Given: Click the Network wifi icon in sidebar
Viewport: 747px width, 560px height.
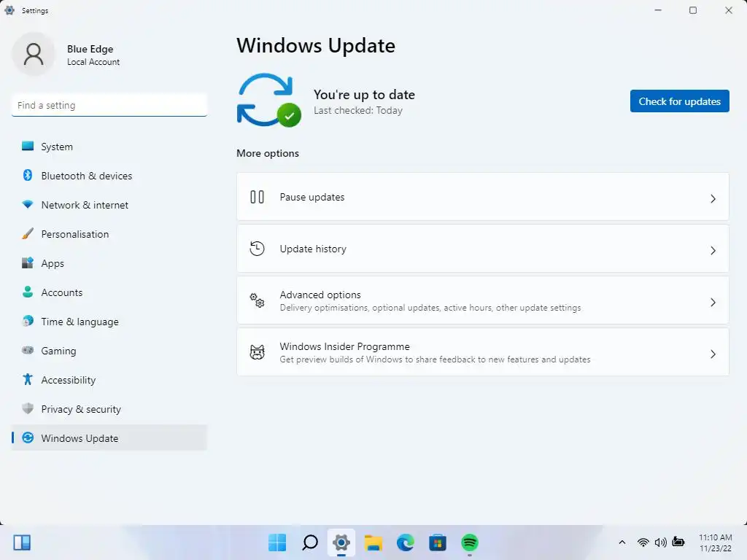Looking at the screenshot, I should tap(28, 204).
